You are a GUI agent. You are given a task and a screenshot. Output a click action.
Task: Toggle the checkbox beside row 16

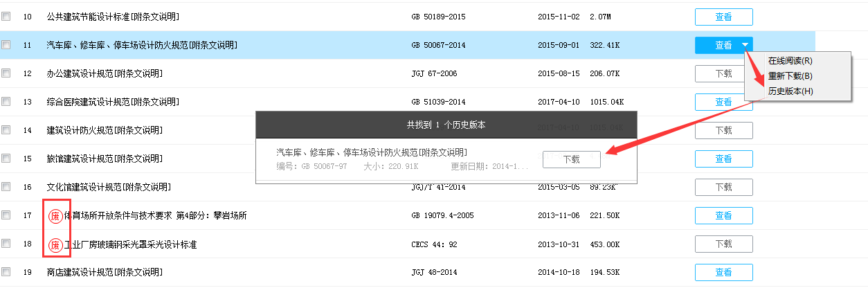[6, 187]
